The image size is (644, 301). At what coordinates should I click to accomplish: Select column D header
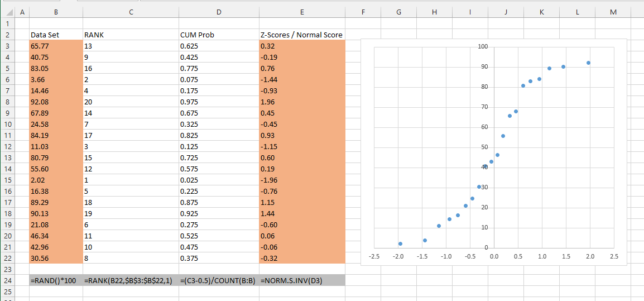(219, 12)
